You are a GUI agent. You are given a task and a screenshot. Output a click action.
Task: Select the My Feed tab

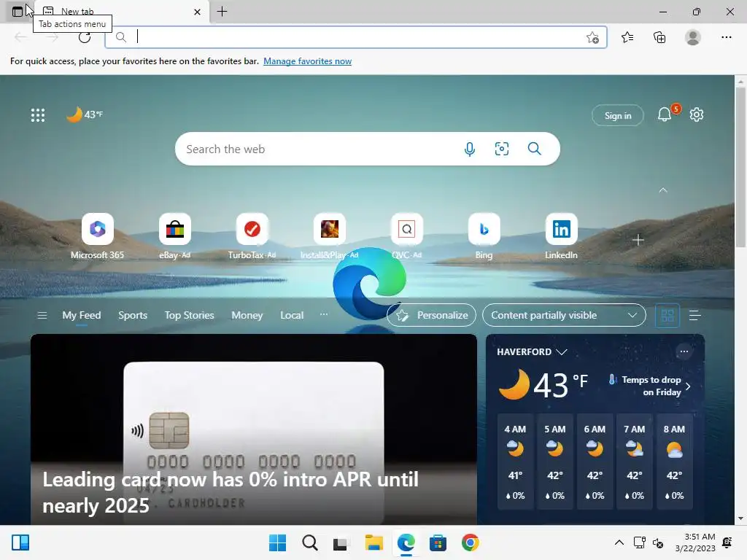[82, 315]
